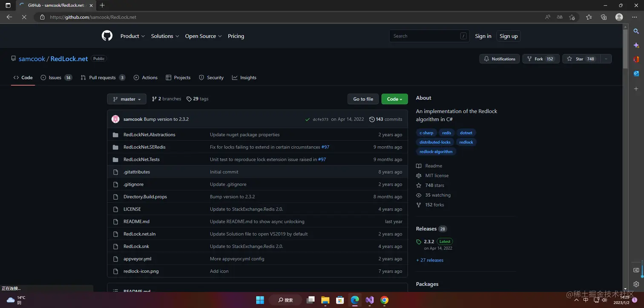Image resolution: width=644 pixels, height=308 pixels.
Task: Focus the GitHub search field
Action: coord(429,36)
